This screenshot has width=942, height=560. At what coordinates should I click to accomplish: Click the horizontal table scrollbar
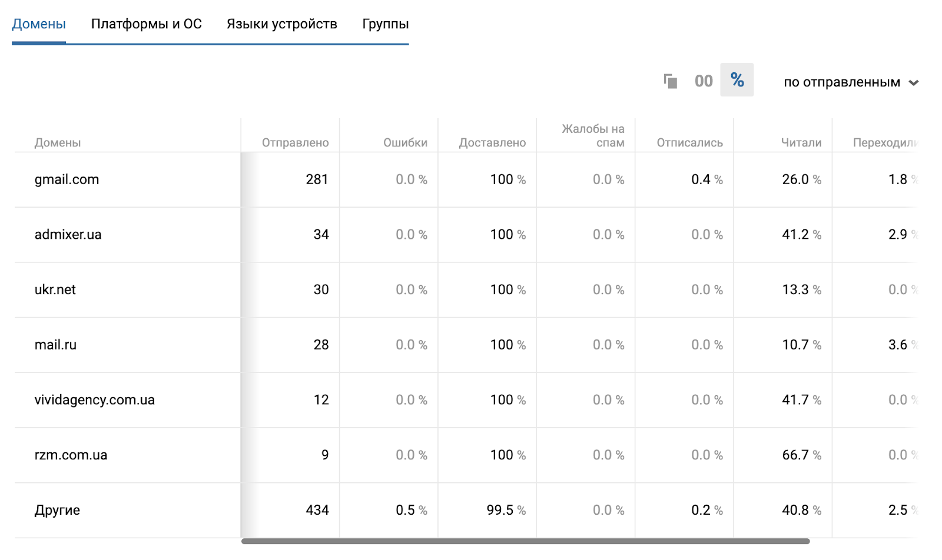click(525, 541)
